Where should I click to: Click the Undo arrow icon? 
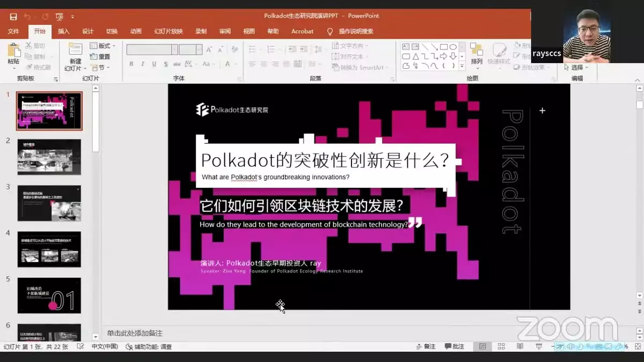point(27,17)
